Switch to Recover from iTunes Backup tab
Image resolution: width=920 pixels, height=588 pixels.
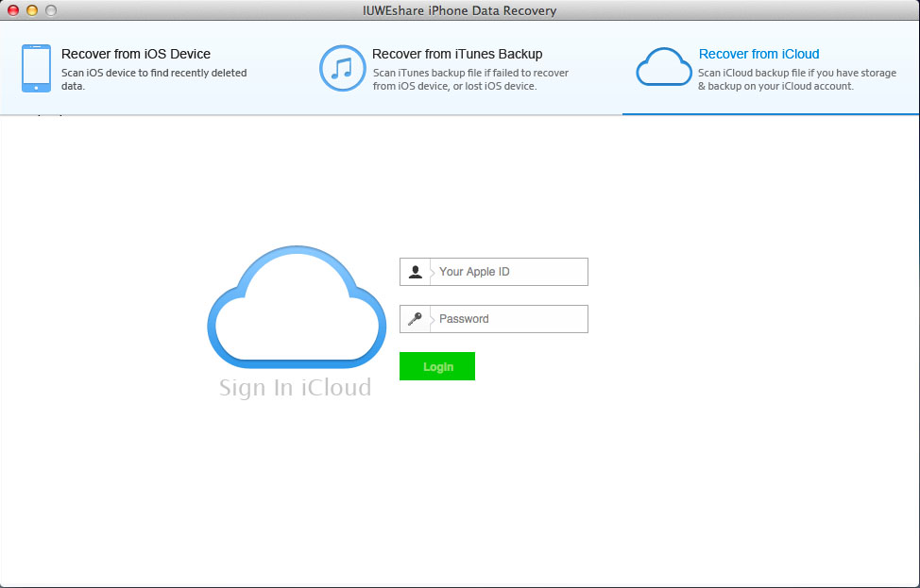tap(457, 54)
